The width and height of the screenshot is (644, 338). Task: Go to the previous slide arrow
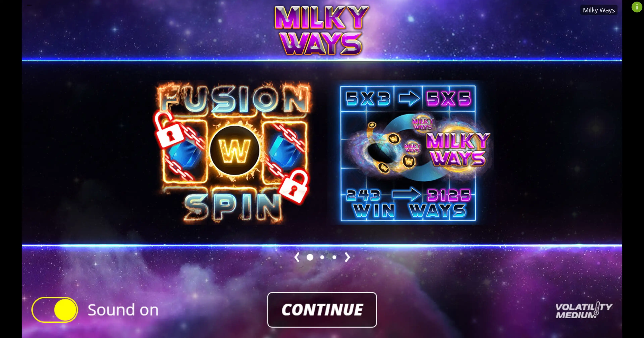point(297,257)
